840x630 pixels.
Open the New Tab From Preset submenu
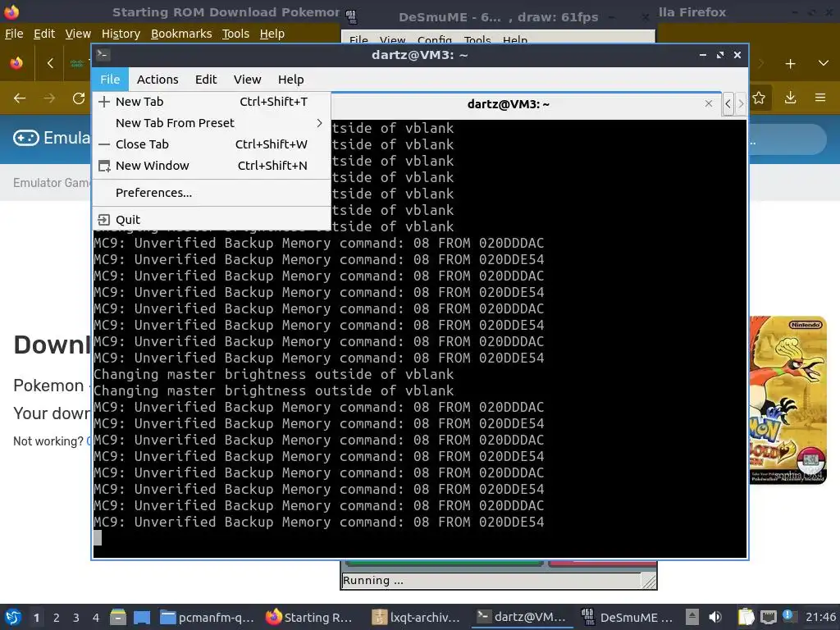pyautogui.click(x=212, y=123)
